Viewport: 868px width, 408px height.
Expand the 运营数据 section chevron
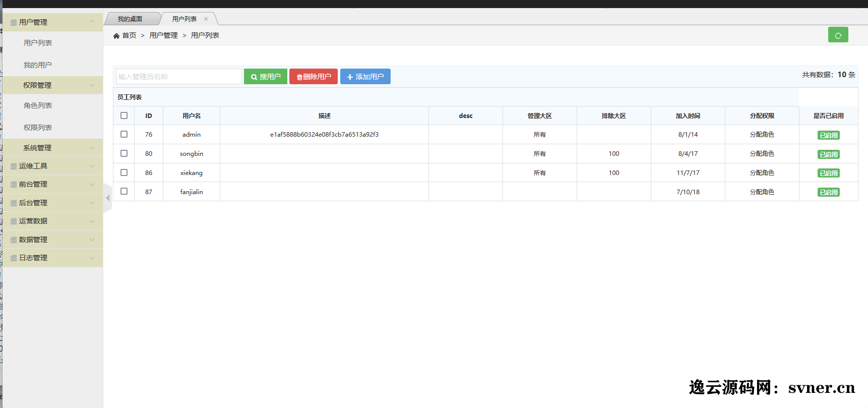(92, 221)
